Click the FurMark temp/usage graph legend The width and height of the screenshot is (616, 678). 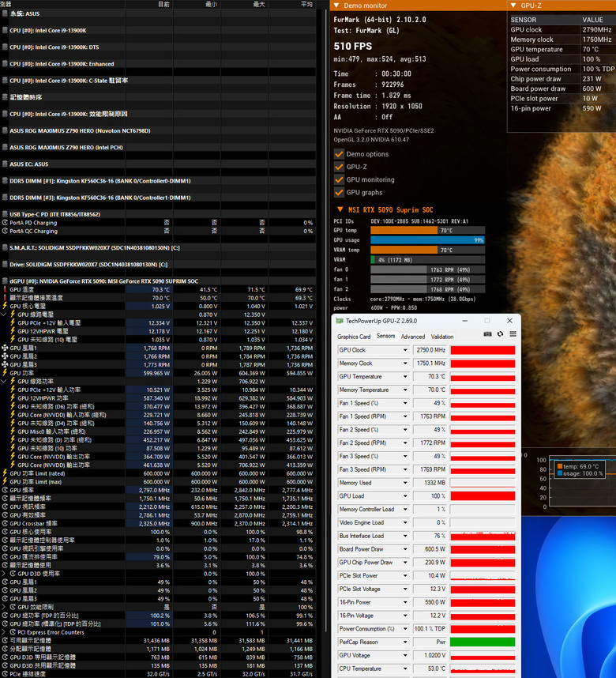(x=579, y=469)
